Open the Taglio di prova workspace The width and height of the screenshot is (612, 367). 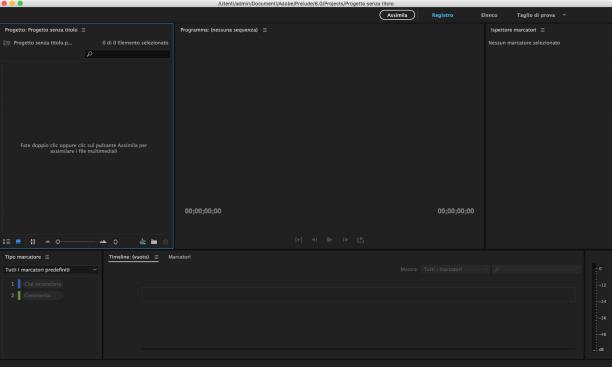pyautogui.click(x=536, y=15)
